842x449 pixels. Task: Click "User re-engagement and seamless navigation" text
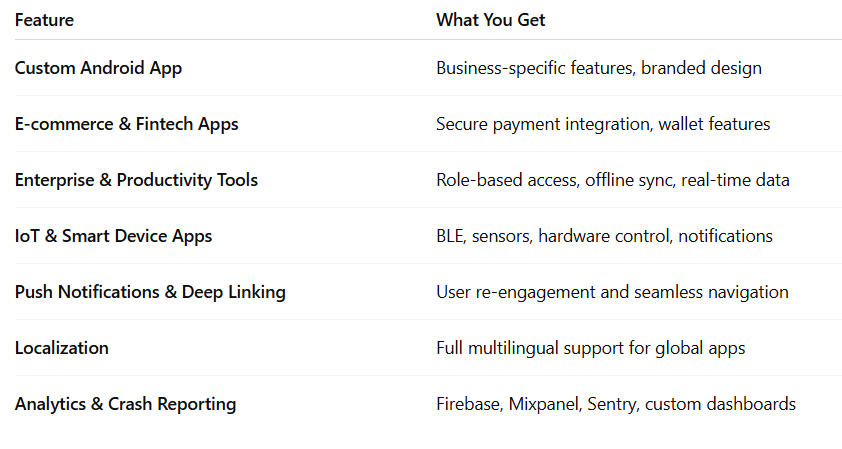pyautogui.click(x=612, y=292)
